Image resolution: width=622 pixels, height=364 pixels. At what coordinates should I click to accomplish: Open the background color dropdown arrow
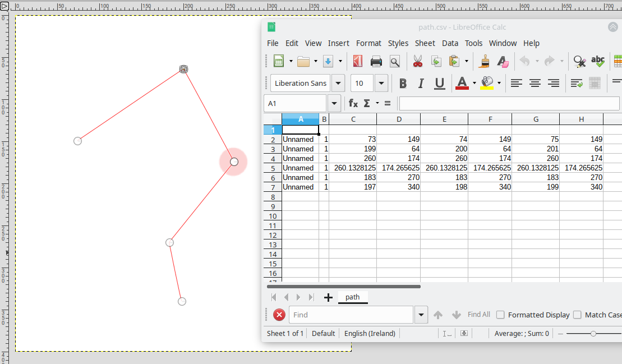[x=499, y=83]
